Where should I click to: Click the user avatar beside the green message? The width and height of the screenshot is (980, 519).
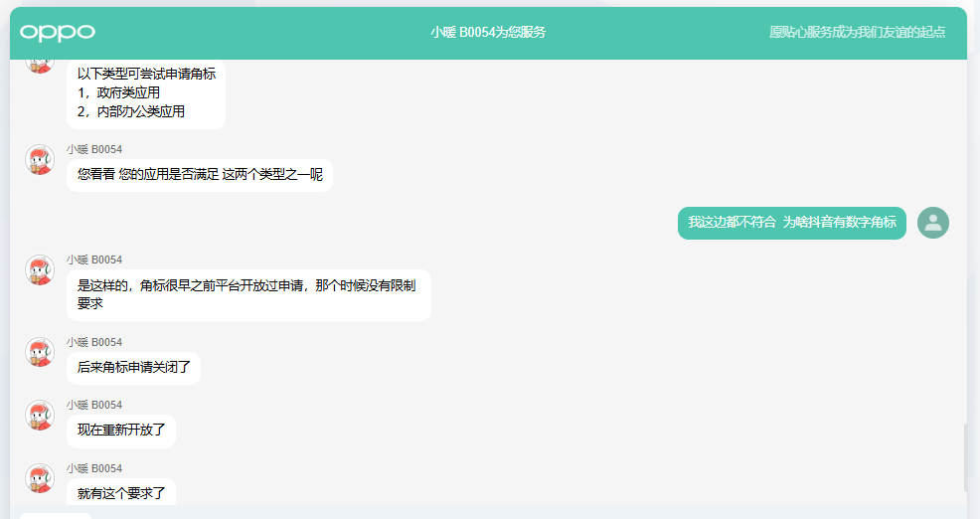pyautogui.click(x=932, y=223)
